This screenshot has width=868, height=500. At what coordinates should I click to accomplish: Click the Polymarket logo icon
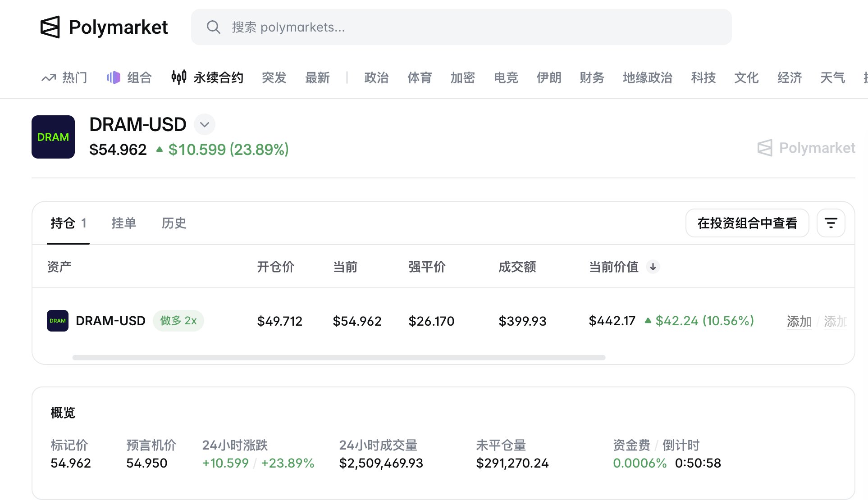click(50, 27)
